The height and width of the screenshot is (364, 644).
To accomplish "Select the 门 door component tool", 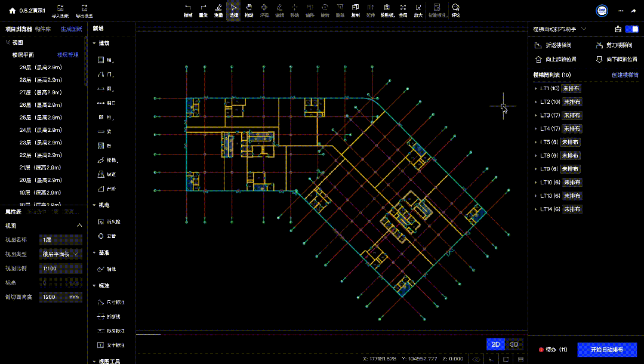I will [x=105, y=75].
